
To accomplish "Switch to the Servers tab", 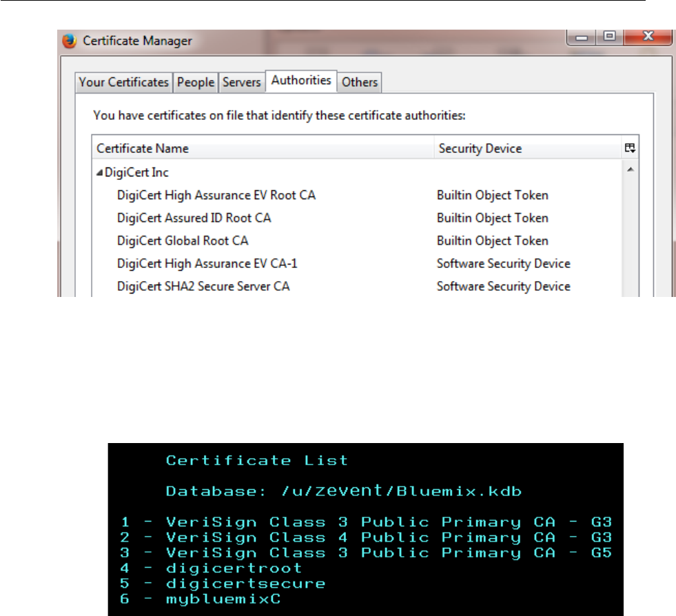I will pos(241,82).
